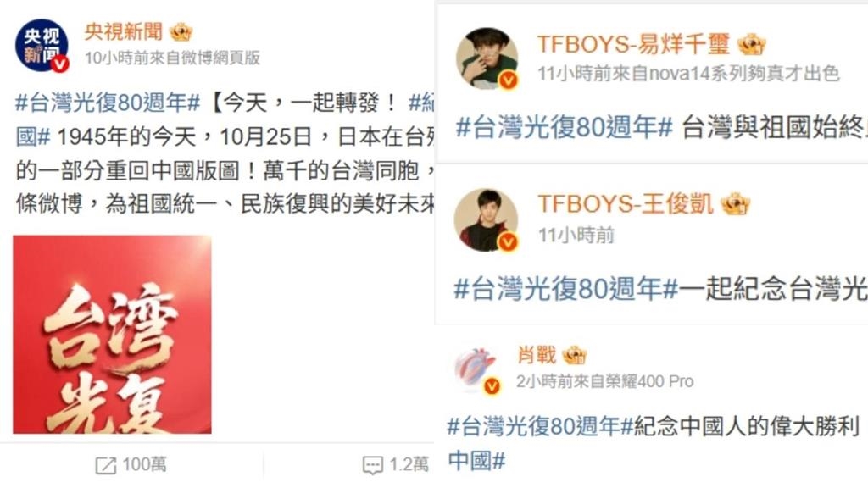Open #台灣光復80週年# hashtag in 易烊千璽 post
This screenshot has width=868, height=488.
(564, 127)
